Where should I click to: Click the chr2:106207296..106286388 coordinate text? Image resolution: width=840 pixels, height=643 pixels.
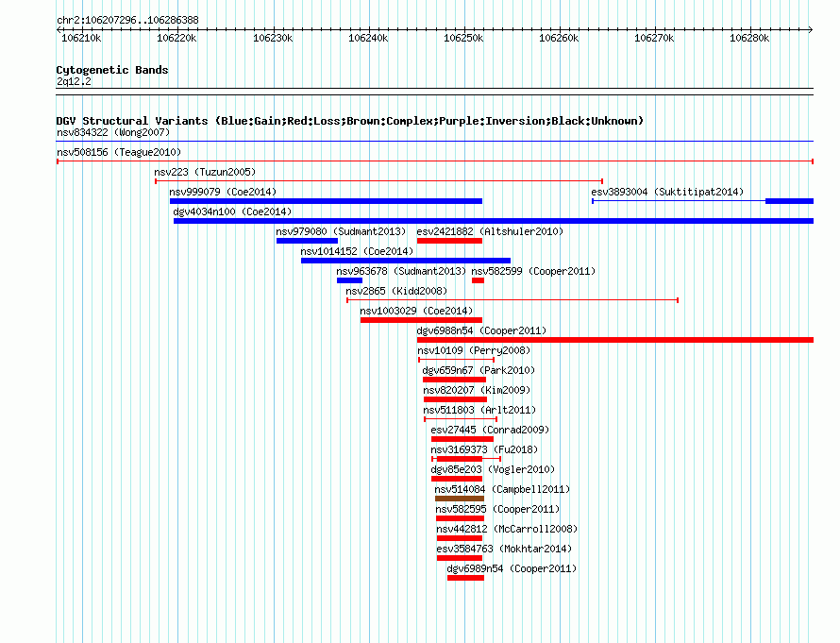pos(127,20)
